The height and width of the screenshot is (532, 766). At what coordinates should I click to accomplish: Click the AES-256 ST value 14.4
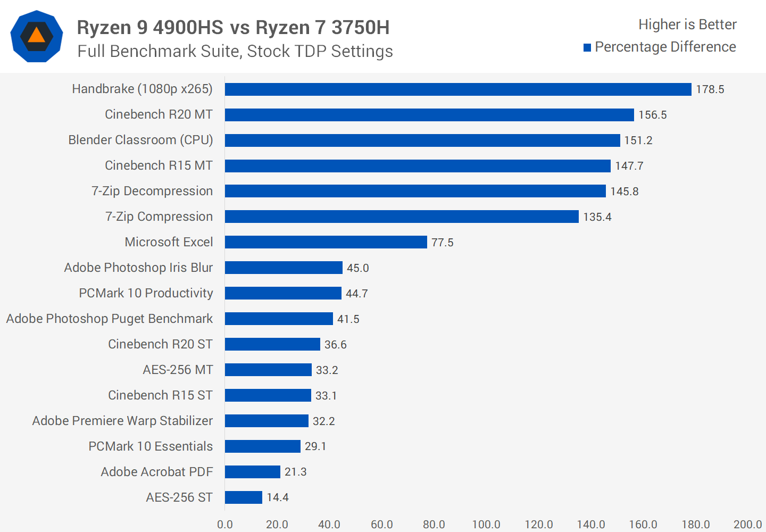(278, 497)
